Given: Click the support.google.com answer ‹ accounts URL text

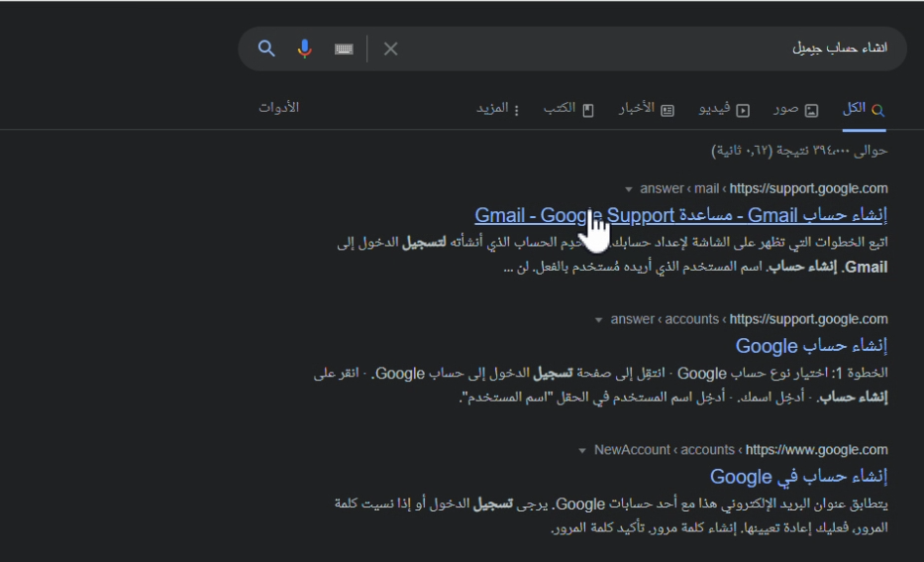Looking at the screenshot, I should click(x=749, y=319).
